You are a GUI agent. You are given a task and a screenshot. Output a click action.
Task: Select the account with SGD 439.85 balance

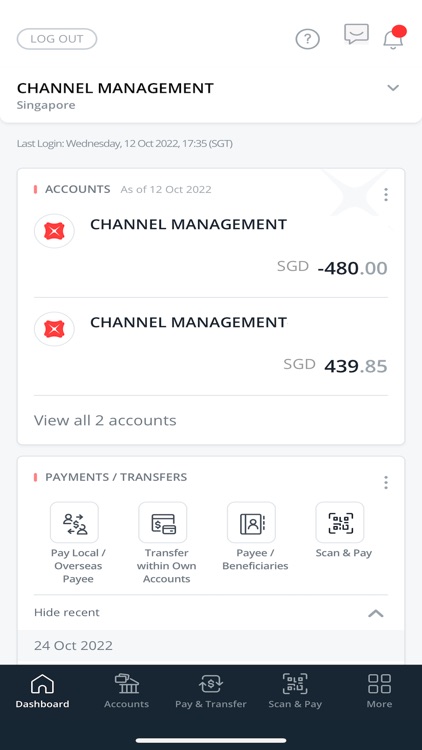[x=211, y=347]
